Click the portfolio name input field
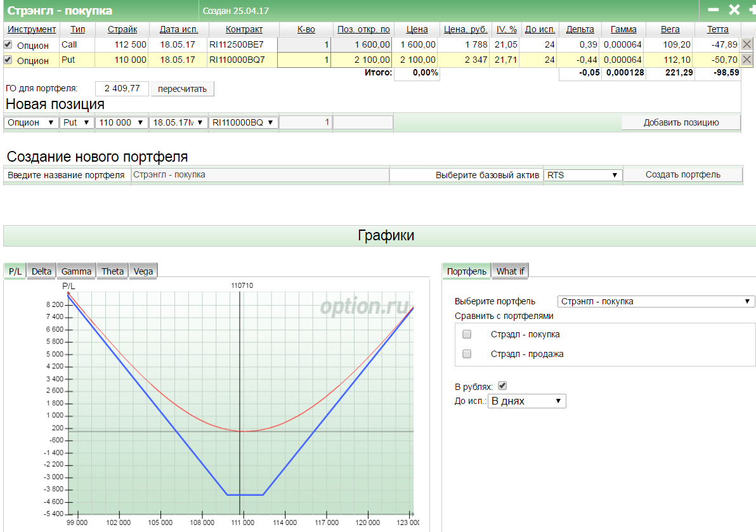Screen dimensions: 756x532 260,175
